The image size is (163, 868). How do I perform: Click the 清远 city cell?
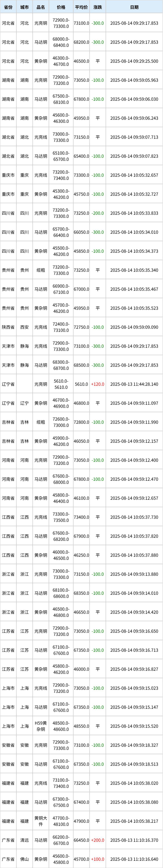coord(24,840)
